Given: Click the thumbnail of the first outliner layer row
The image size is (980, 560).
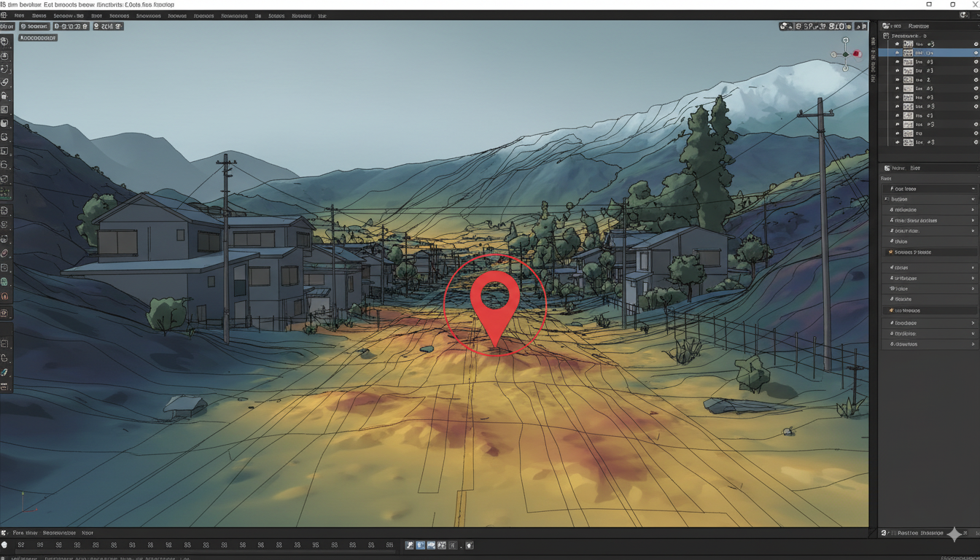Looking at the screenshot, I should click(908, 44).
